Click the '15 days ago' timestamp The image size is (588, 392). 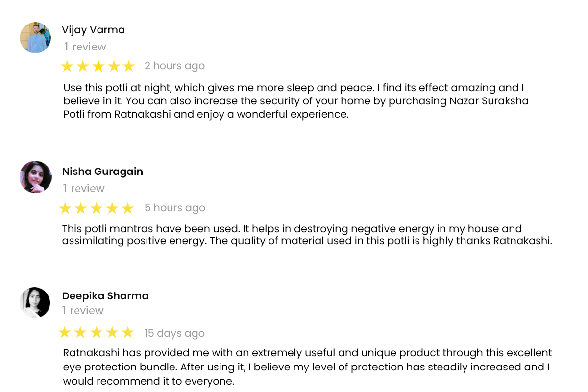pyautogui.click(x=174, y=333)
